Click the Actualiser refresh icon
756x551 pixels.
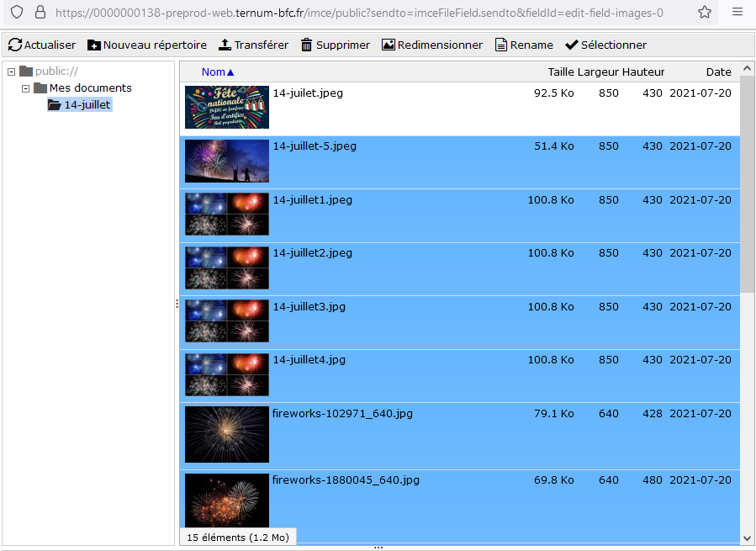pyautogui.click(x=15, y=45)
